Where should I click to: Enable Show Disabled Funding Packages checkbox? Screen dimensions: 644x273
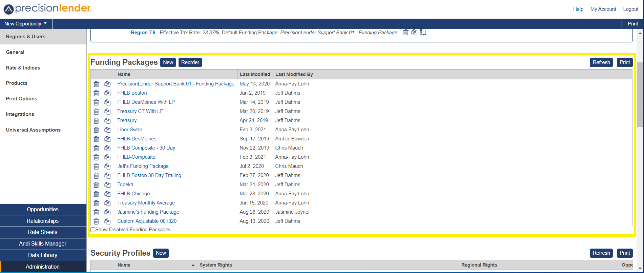pos(93,230)
